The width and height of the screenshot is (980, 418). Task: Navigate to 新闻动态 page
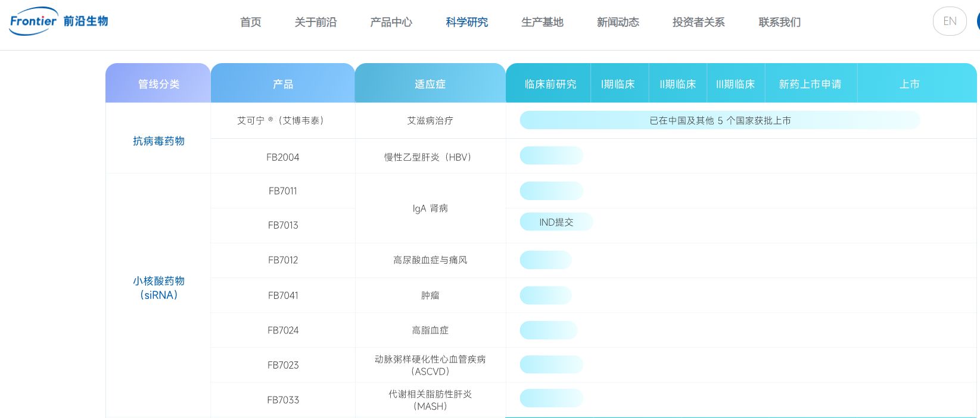[x=618, y=22]
